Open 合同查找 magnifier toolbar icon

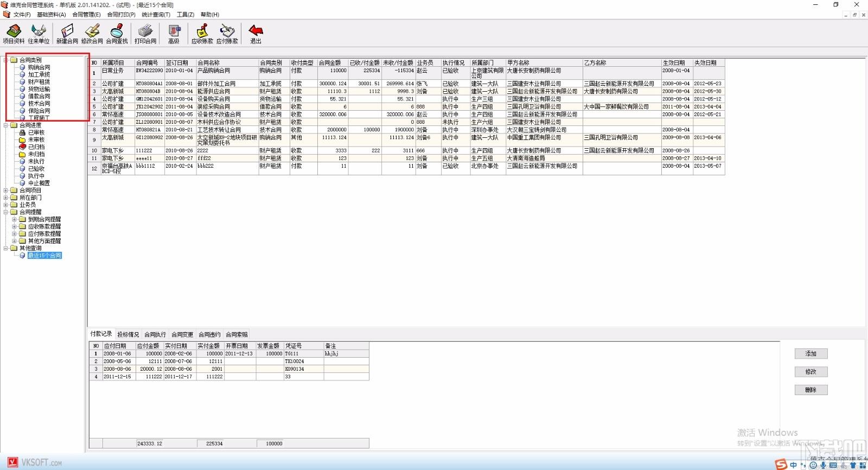pos(117,34)
